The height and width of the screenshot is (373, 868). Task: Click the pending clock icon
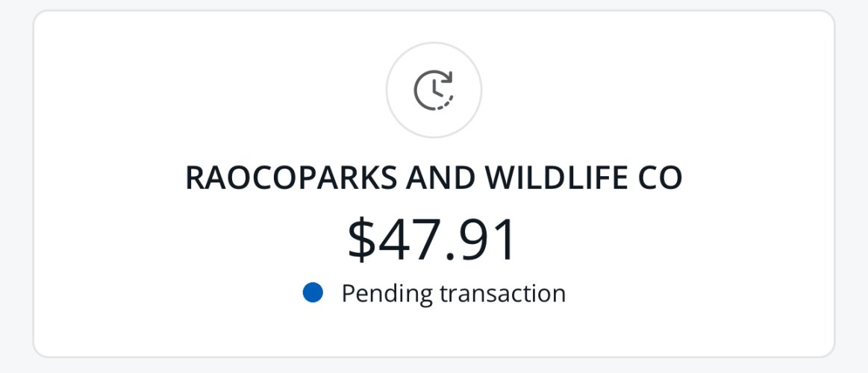434,90
